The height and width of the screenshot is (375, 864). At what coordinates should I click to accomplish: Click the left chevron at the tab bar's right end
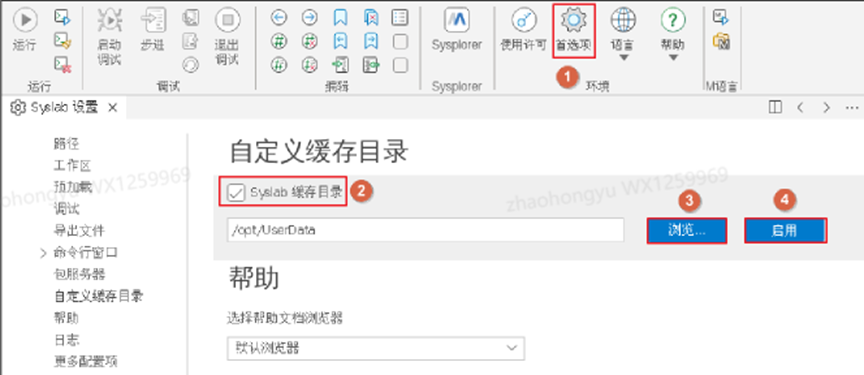[x=801, y=107]
